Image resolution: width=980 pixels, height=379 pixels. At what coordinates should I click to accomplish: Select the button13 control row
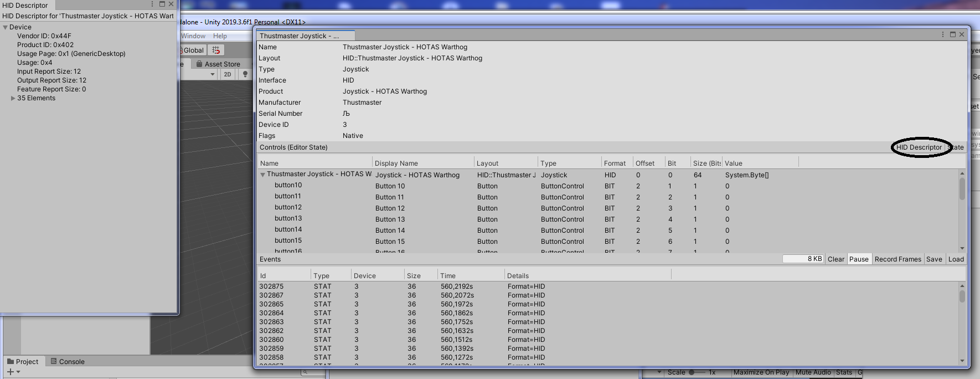click(x=607, y=219)
